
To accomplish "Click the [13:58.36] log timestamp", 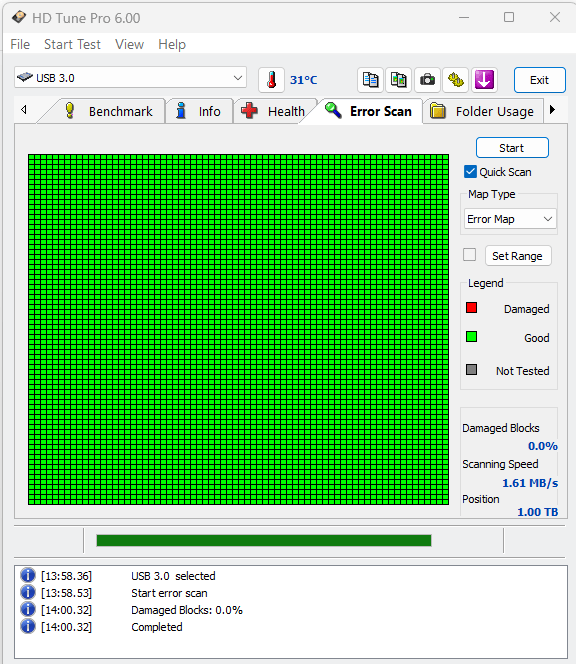I will click(x=66, y=576).
